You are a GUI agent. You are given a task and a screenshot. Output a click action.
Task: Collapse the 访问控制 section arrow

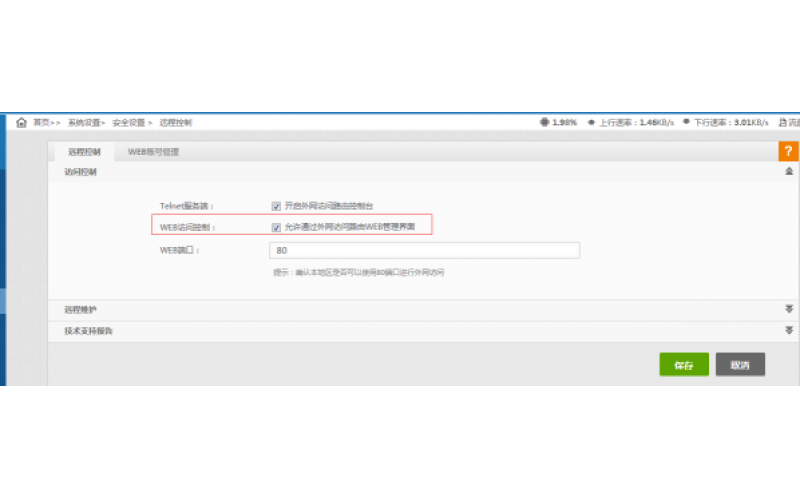point(788,172)
